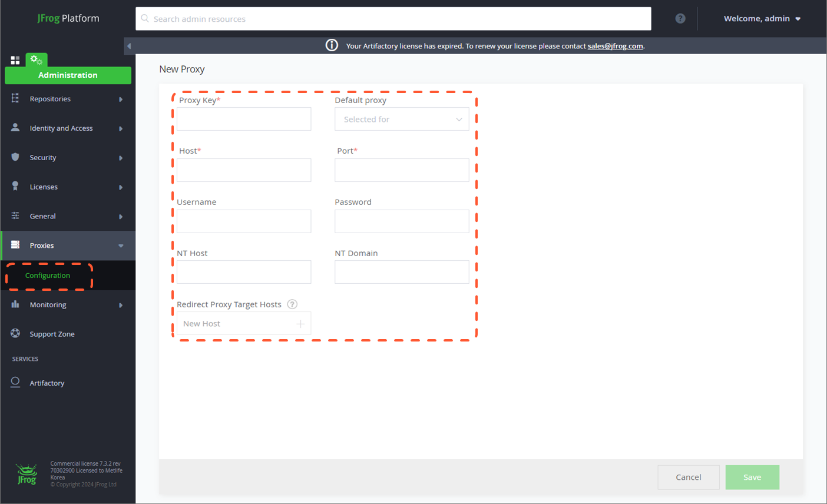The height and width of the screenshot is (504, 827).
Task: Click the plus icon in New Host field
Action: pyautogui.click(x=300, y=324)
